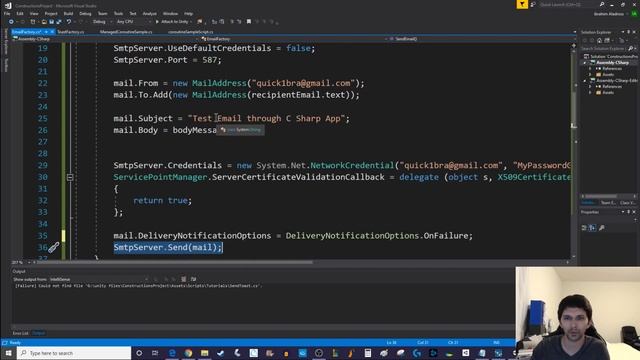Open the Edit menu
Viewport: 640px width, 360px height.
click(x=20, y=13)
